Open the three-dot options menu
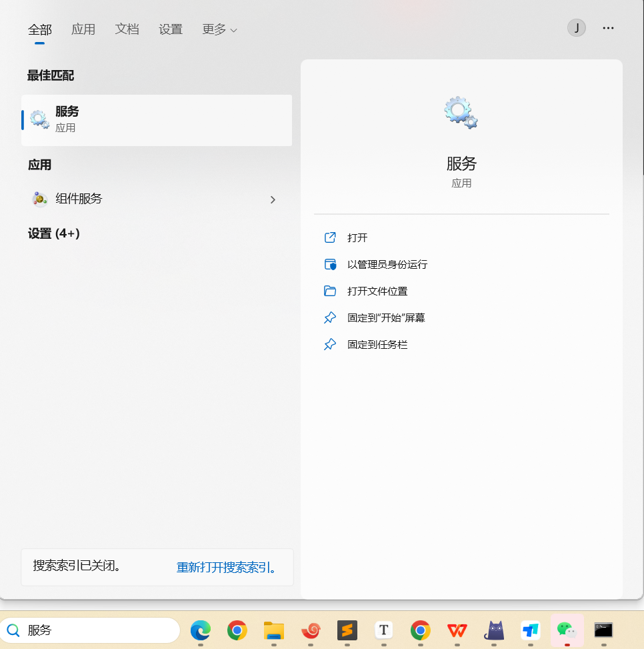 (608, 28)
